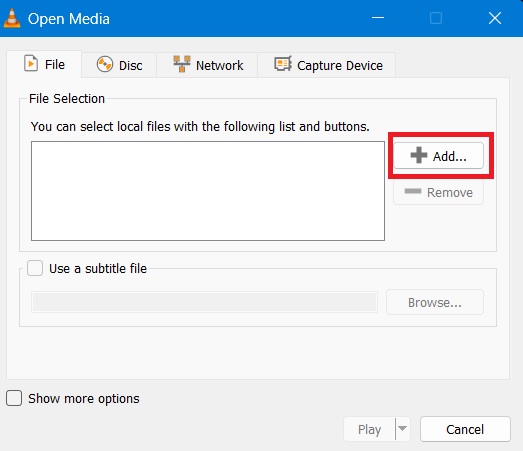This screenshot has width=523, height=451.
Task: Open the Capture Device tab
Action: (x=327, y=65)
